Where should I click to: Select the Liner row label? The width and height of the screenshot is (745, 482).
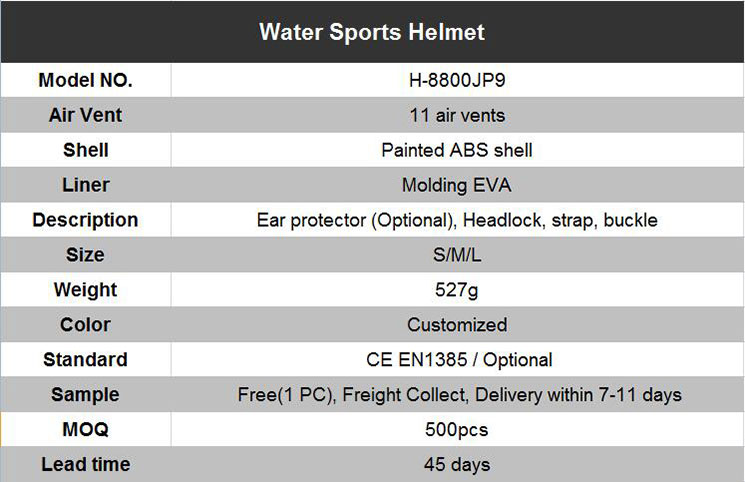click(86, 185)
